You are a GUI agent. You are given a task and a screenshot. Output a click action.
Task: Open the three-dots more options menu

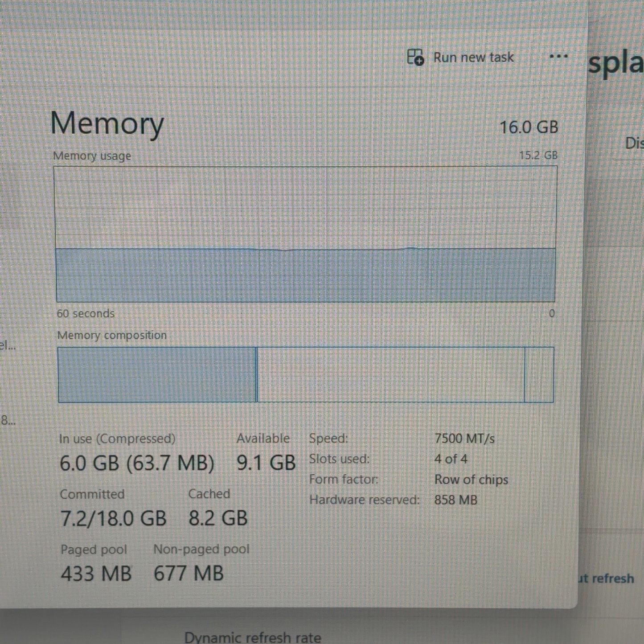[558, 57]
